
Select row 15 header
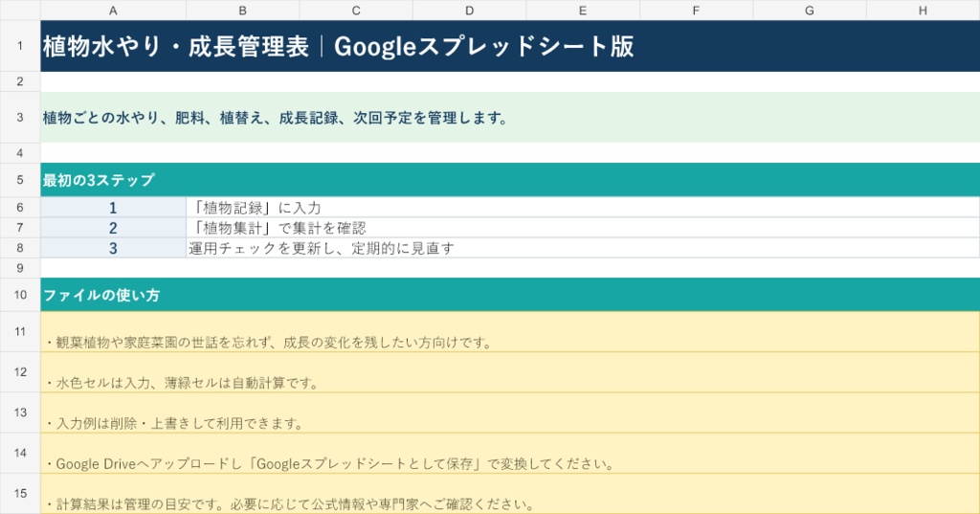[20, 493]
